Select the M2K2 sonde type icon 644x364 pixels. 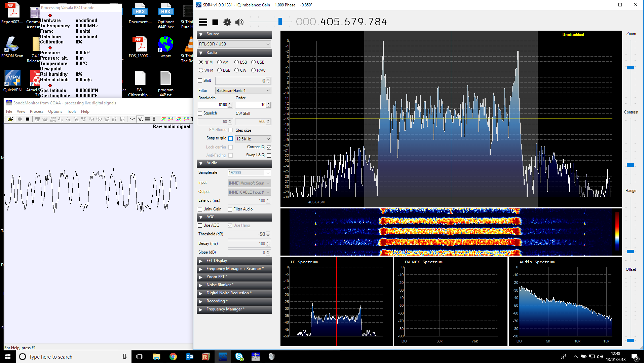76,119
